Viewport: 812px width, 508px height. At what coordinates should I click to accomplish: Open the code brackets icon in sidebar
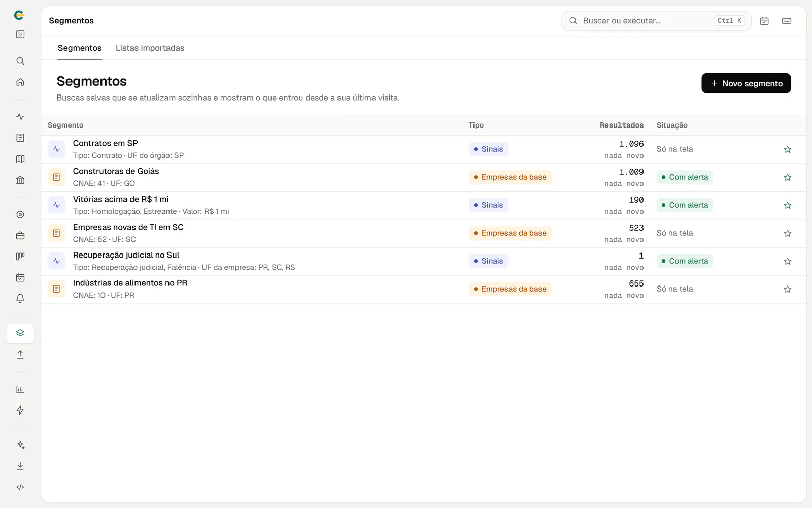pyautogui.click(x=20, y=487)
